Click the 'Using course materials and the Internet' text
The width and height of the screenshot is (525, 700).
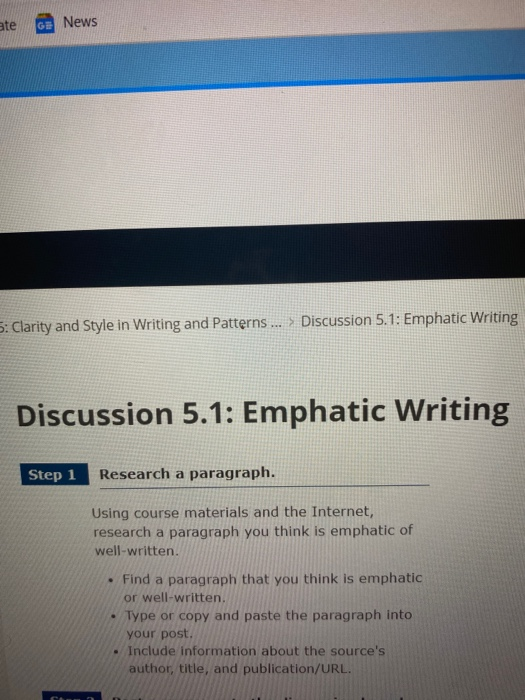tap(233, 512)
